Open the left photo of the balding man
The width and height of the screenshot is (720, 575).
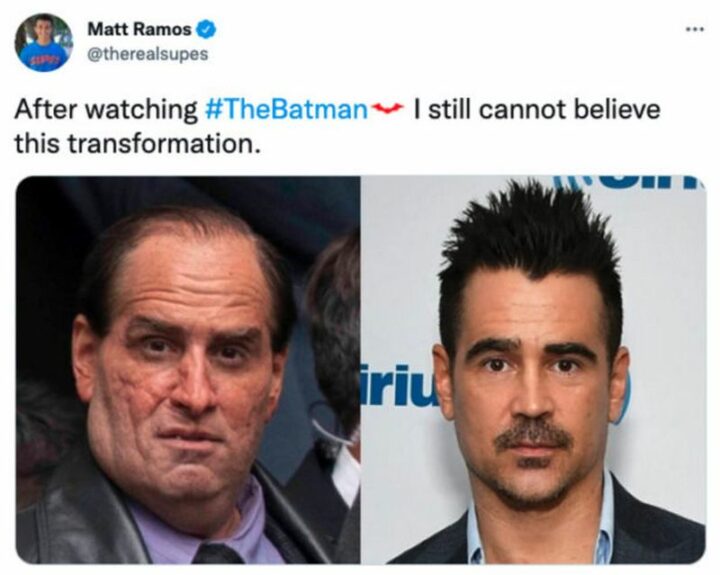(x=188, y=370)
